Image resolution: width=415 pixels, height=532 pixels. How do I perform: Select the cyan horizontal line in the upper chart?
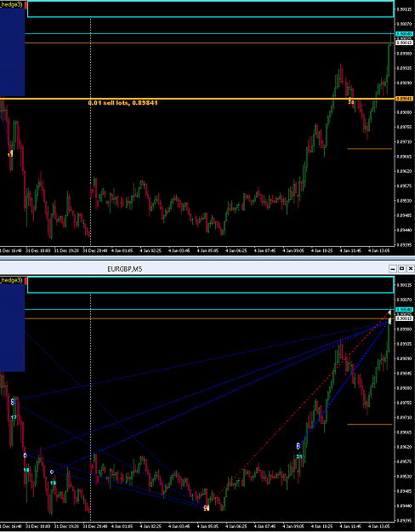click(209, 33)
